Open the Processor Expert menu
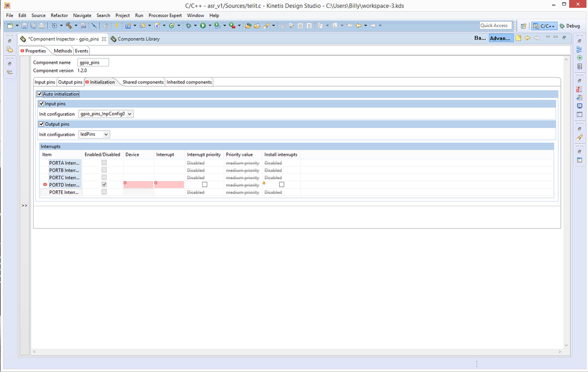The width and height of the screenshot is (588, 372). (165, 15)
